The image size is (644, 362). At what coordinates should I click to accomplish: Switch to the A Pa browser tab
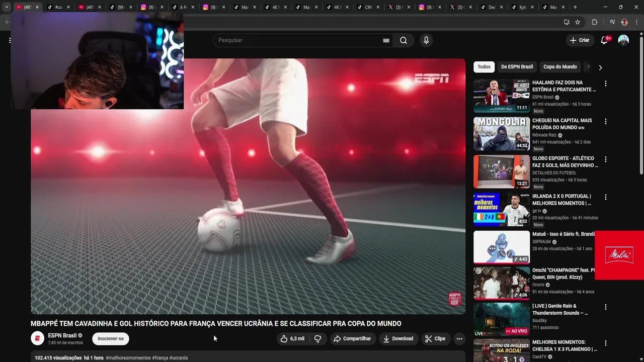(x=182, y=7)
